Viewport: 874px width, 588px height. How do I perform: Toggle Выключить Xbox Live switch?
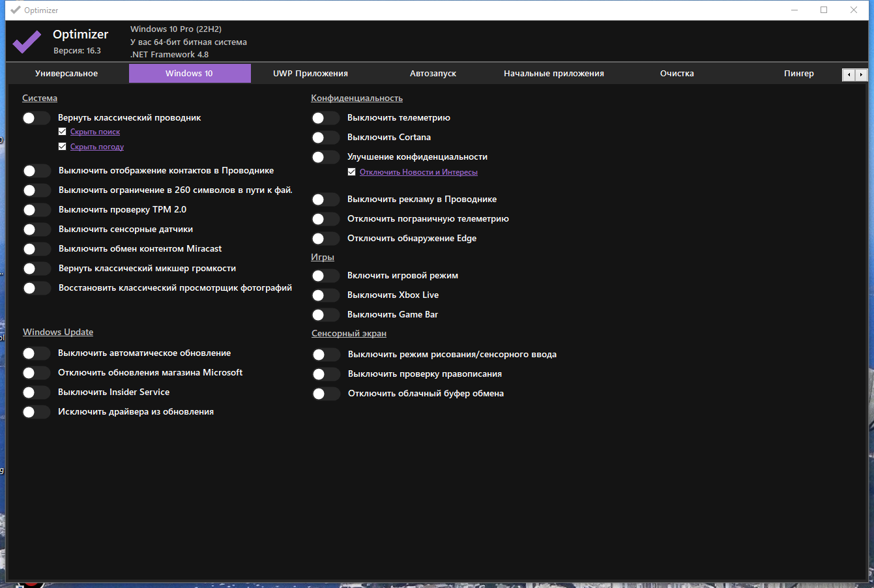tap(326, 295)
